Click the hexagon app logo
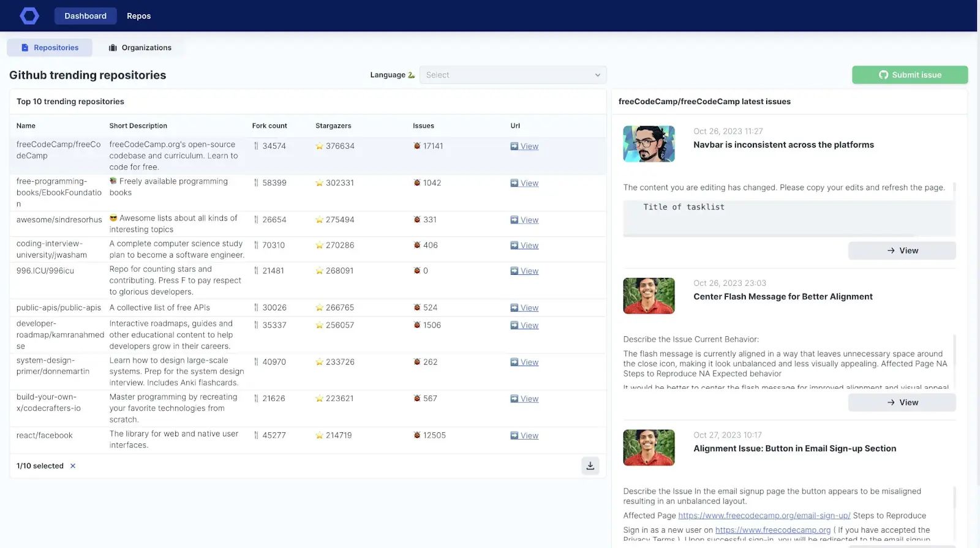This screenshot has height=548, width=980. [29, 16]
